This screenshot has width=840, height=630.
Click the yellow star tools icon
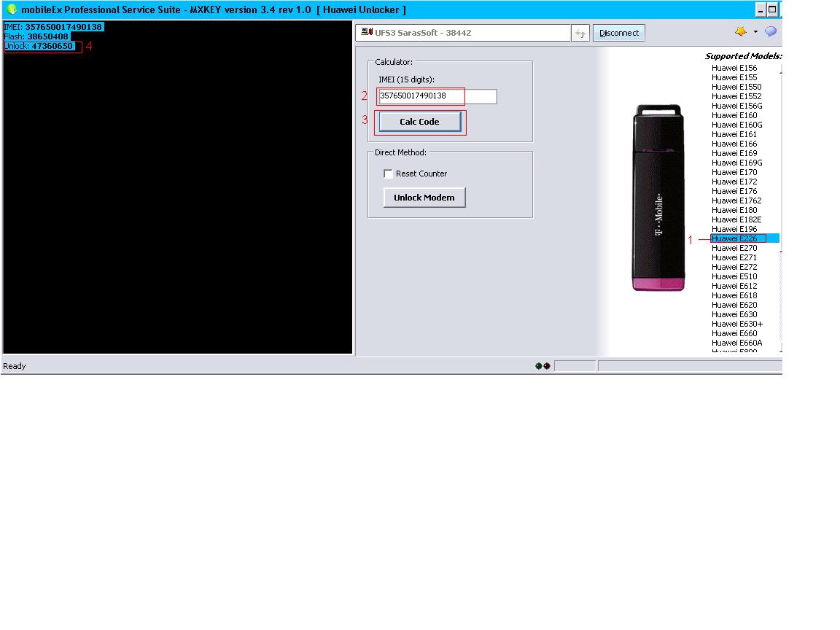coord(740,31)
